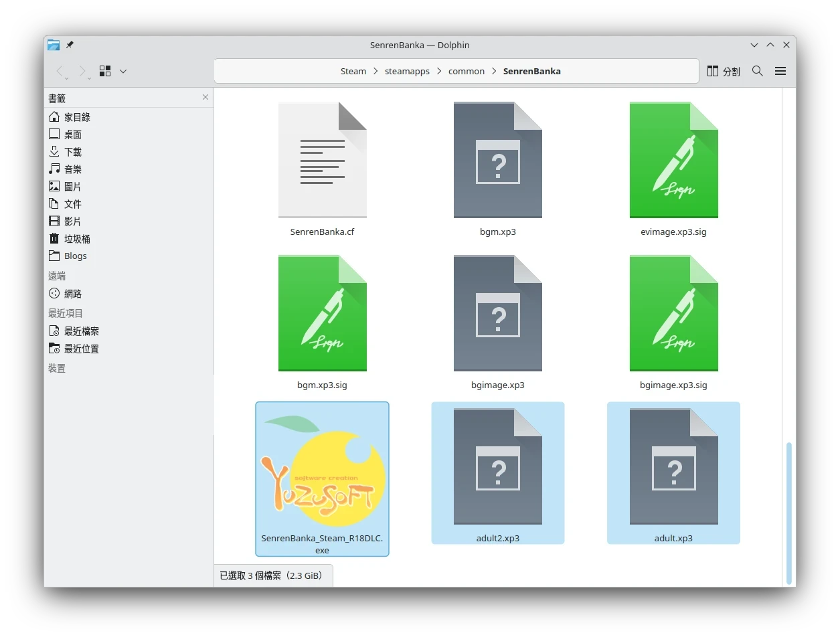
Task: Switch to icons view mode button
Action: [x=105, y=71]
